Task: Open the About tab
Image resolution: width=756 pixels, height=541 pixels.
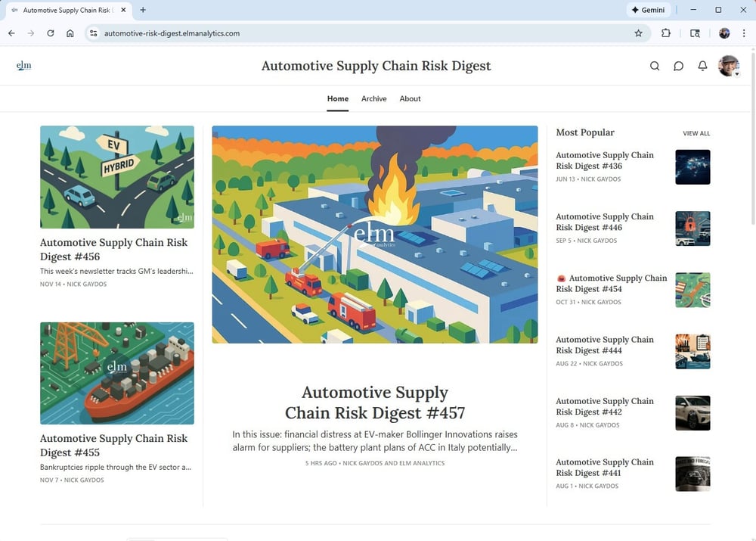Action: [x=410, y=98]
